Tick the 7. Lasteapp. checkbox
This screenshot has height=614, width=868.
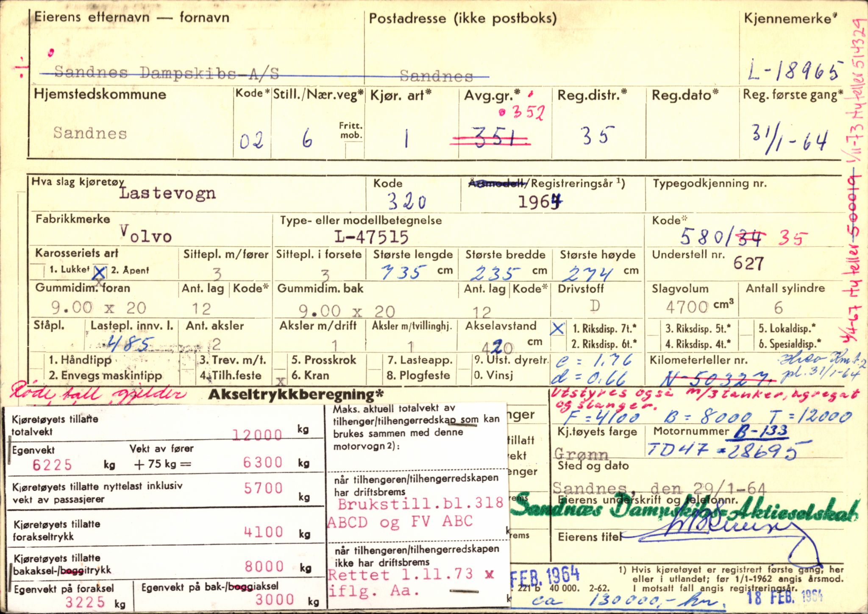(374, 360)
